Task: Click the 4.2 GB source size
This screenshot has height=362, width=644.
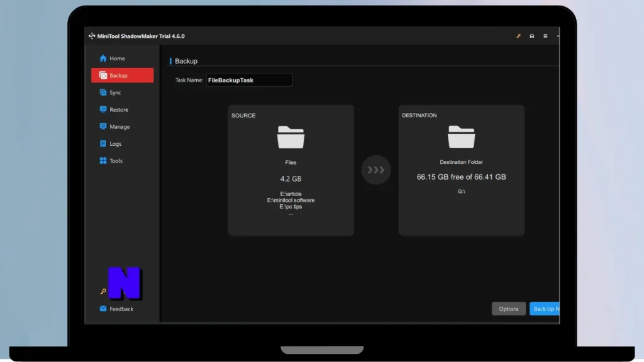Action: coord(291,179)
